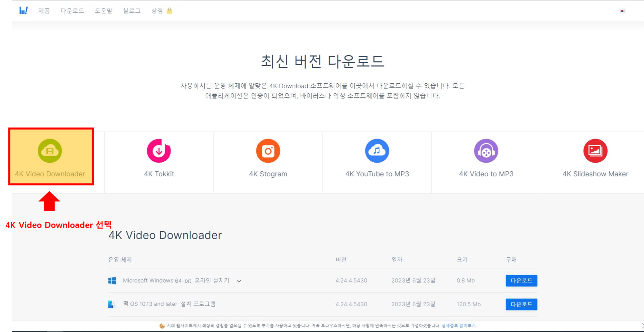Open the 4K Download logo home link

point(23,11)
